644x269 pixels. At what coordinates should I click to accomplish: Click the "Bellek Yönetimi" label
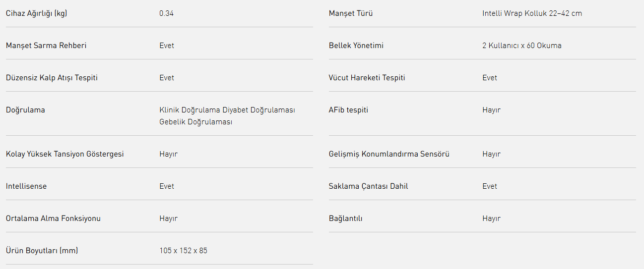356,46
